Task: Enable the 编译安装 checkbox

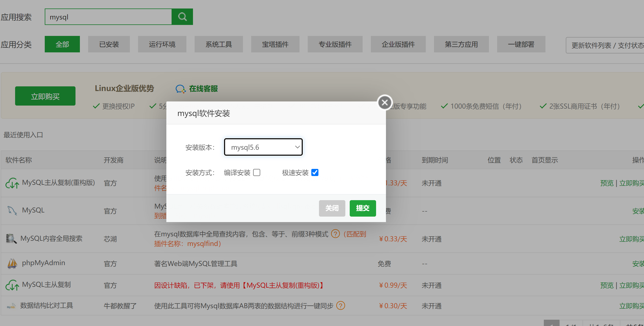Action: coord(257,172)
